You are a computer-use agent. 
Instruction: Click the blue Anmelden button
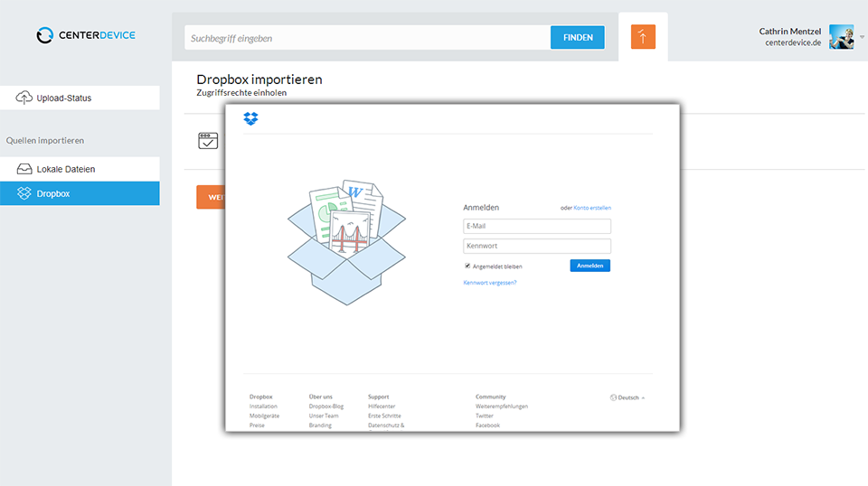pyautogui.click(x=590, y=266)
